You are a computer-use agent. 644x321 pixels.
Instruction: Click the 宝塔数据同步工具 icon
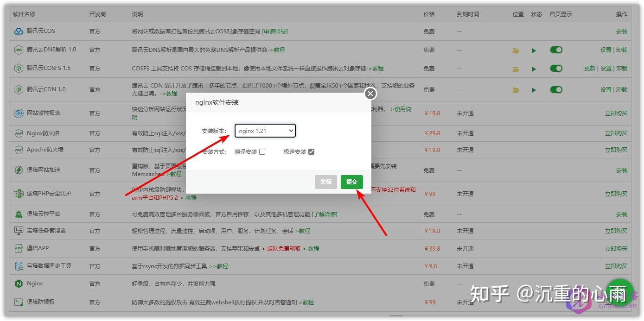[19, 266]
